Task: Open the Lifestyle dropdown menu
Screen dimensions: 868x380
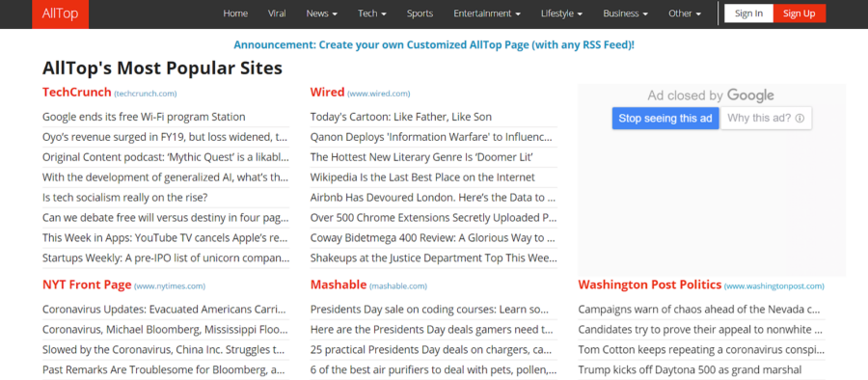Action: [561, 14]
